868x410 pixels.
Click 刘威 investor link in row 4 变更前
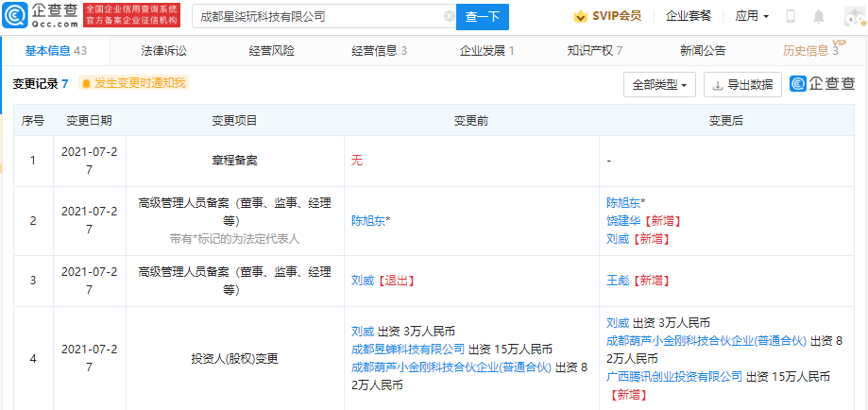point(363,332)
